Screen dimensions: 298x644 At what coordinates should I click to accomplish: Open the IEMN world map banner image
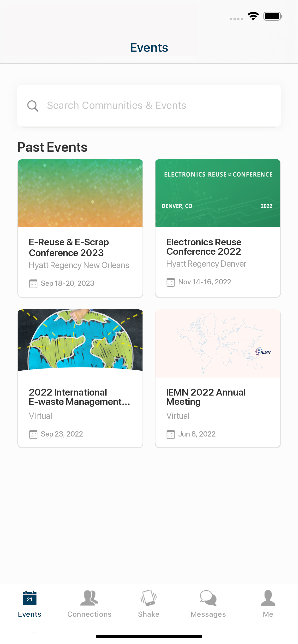(x=218, y=344)
